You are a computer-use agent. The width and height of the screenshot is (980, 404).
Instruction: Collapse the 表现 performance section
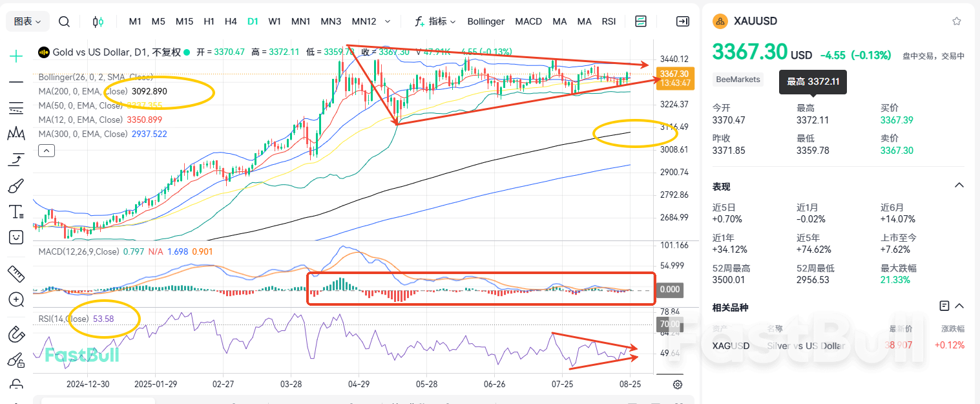coord(959,185)
